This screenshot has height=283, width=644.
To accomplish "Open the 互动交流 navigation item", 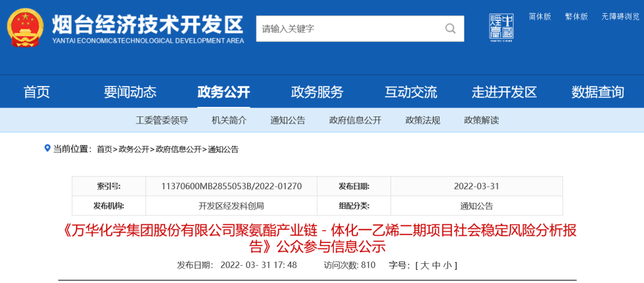I will coord(411,92).
